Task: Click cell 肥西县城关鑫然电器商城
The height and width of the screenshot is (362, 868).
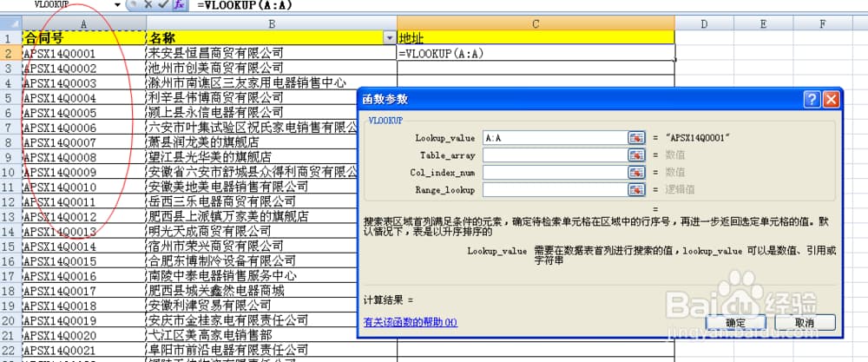Action: pos(253,291)
